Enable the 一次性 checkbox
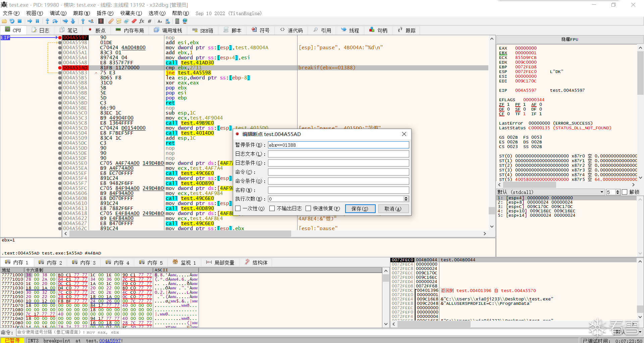Viewport: 644px width, 343px height. pos(238,208)
